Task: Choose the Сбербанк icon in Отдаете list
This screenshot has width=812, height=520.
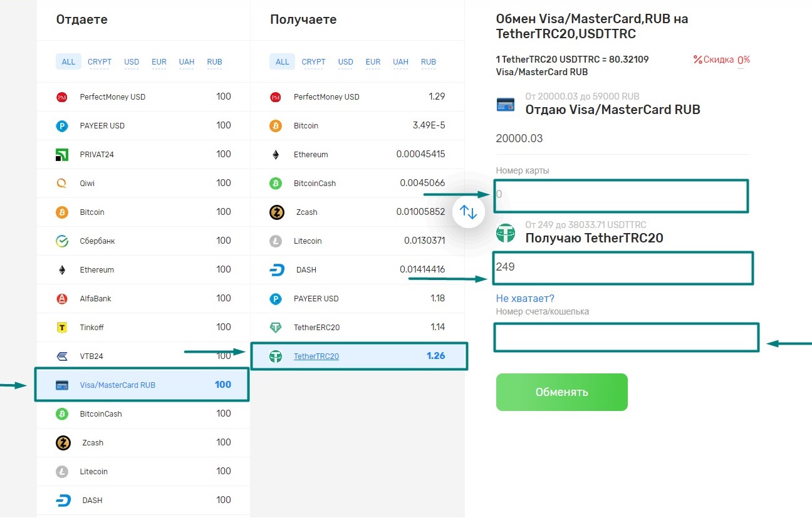Action: click(x=62, y=241)
